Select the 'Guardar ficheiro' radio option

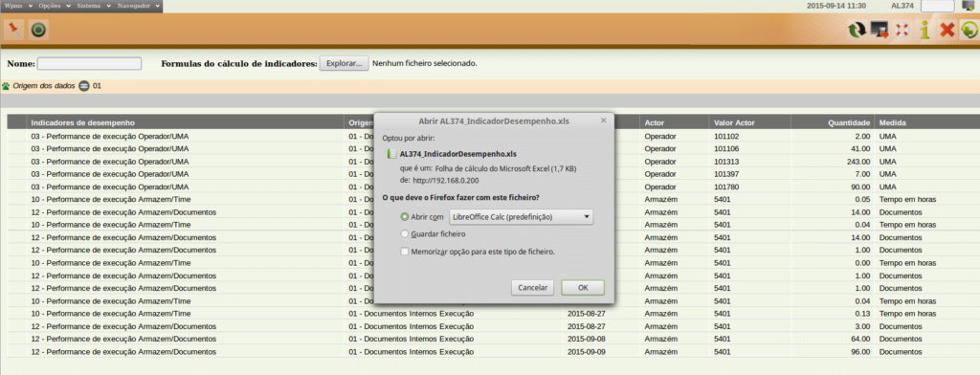pyautogui.click(x=405, y=233)
